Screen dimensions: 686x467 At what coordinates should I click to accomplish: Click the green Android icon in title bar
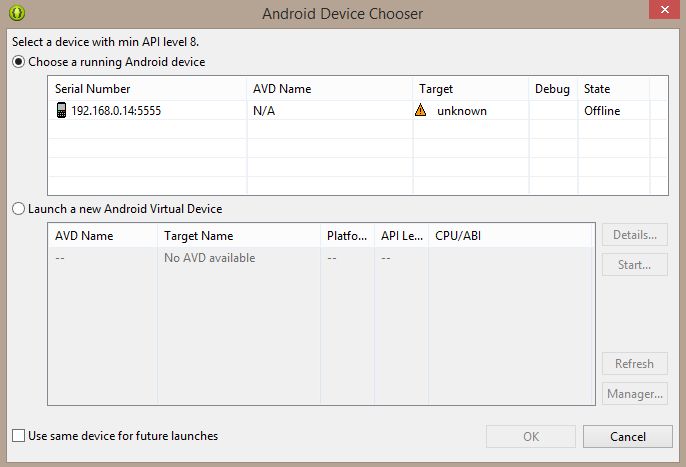pos(17,13)
